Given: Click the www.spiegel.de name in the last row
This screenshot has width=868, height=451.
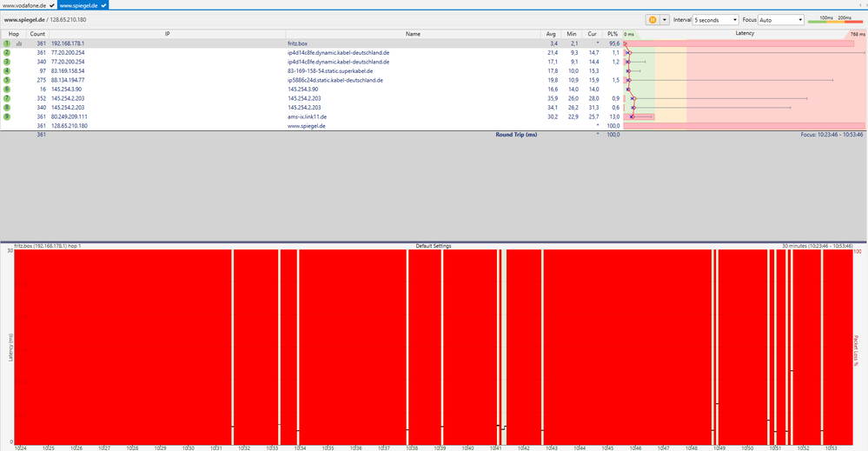Looking at the screenshot, I should point(306,126).
